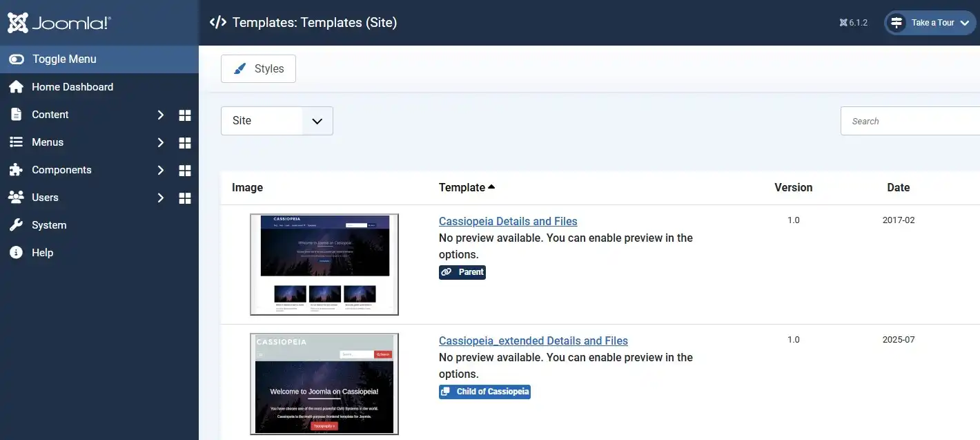Click the link icon in Parent badge
The image size is (980, 440).
point(447,272)
